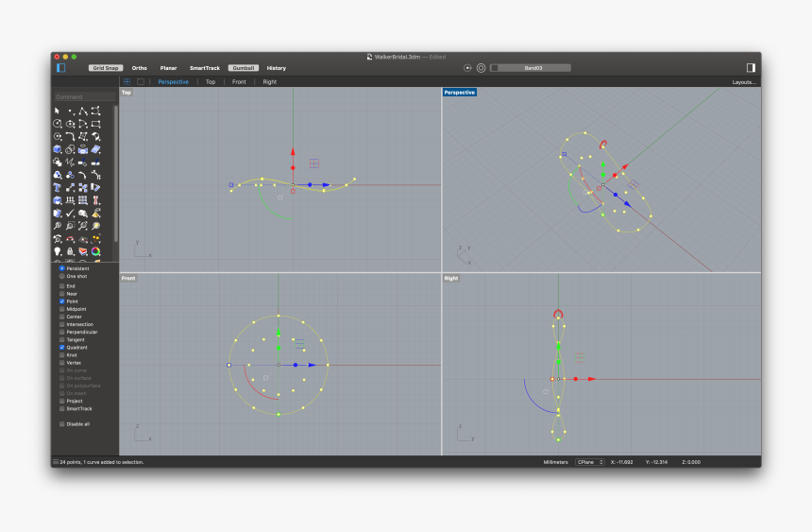
Task: Enable the SmartTrack osnap checkbox
Action: click(61, 408)
